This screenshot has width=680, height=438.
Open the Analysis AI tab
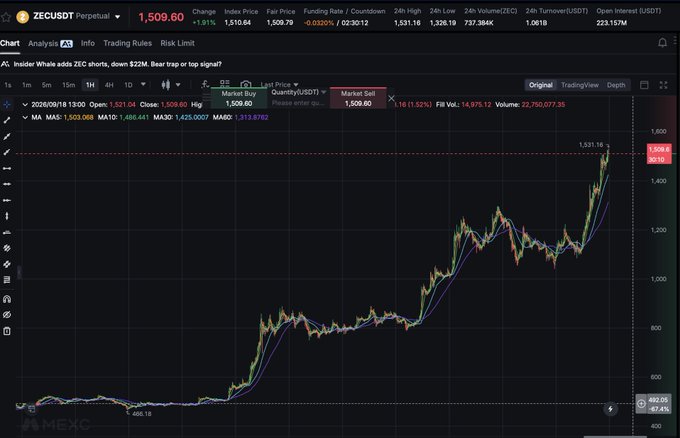tap(50, 43)
